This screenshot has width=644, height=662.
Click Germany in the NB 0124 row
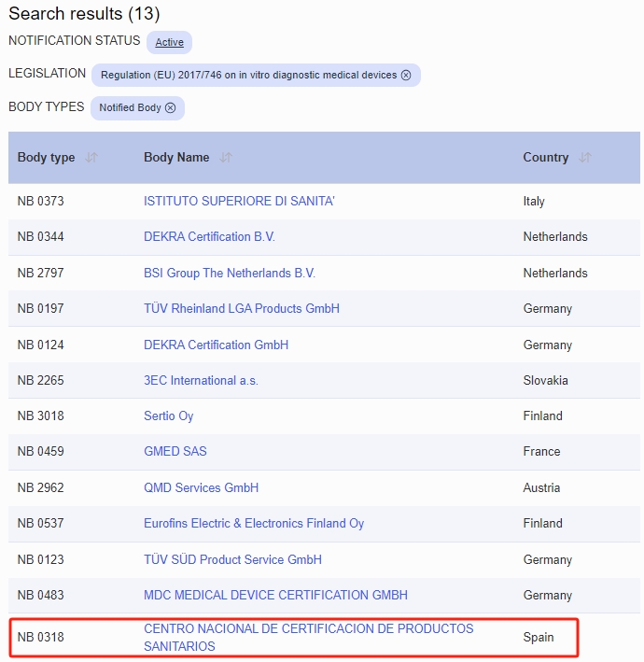[548, 345]
